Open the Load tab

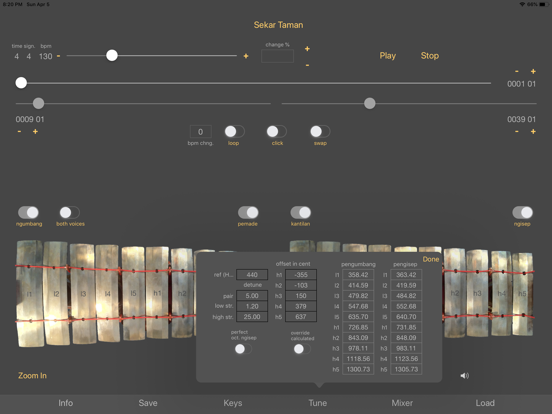485,403
